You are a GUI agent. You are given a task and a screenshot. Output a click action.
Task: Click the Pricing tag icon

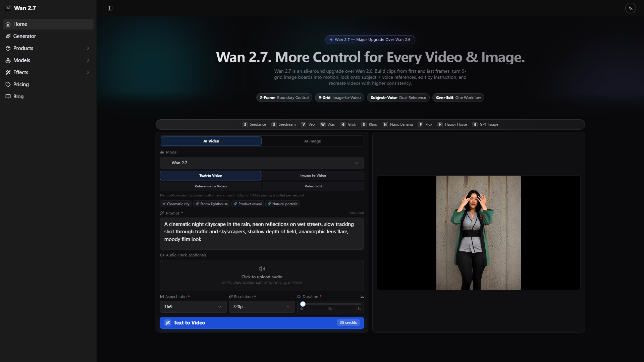tap(8, 84)
